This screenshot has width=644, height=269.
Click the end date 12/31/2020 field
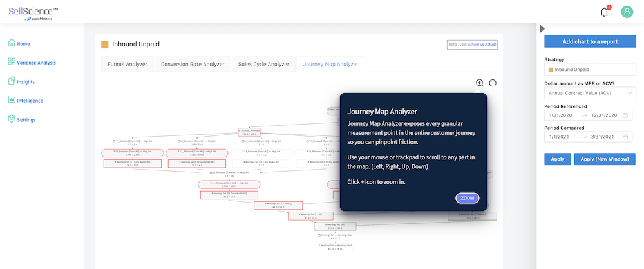point(605,115)
